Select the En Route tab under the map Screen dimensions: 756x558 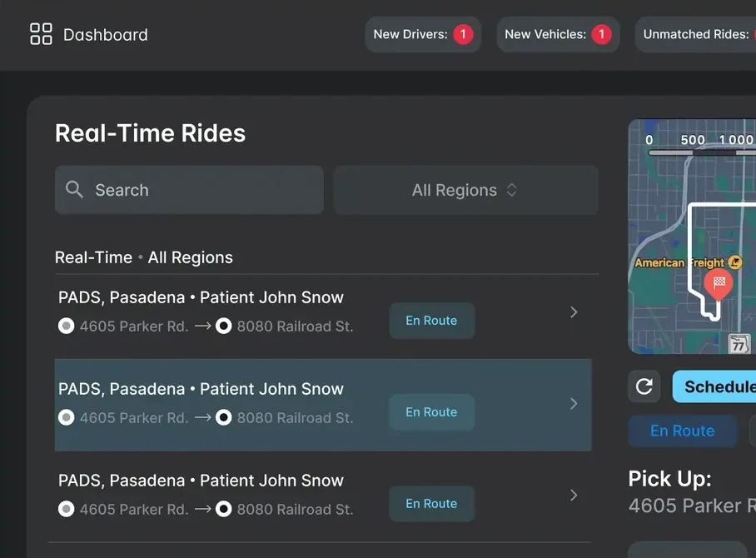pyautogui.click(x=682, y=431)
